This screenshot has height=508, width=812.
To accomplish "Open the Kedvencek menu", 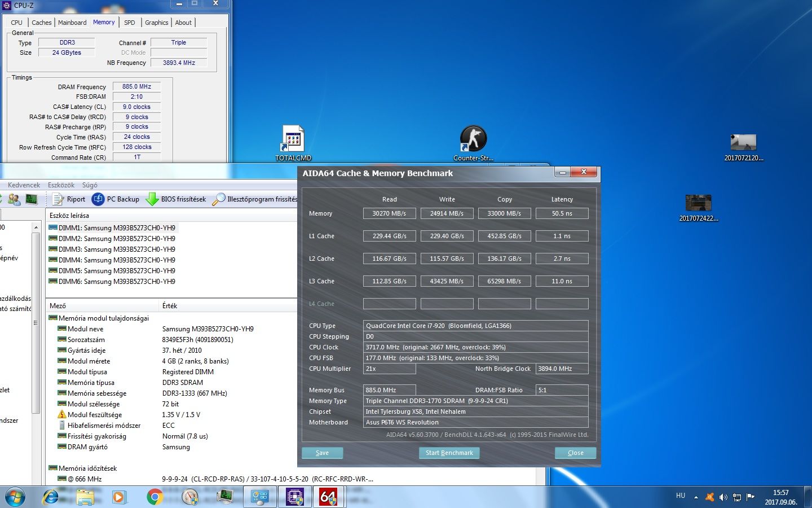I will [24, 185].
